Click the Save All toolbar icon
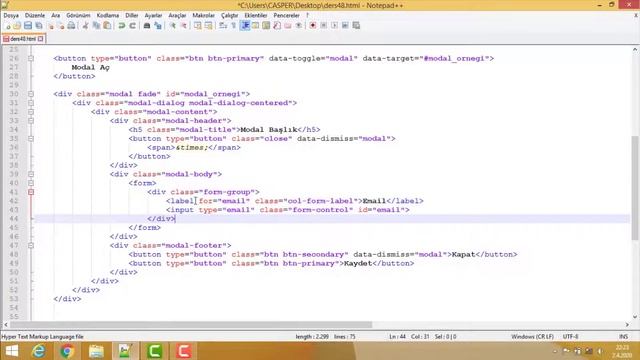 [39, 26]
